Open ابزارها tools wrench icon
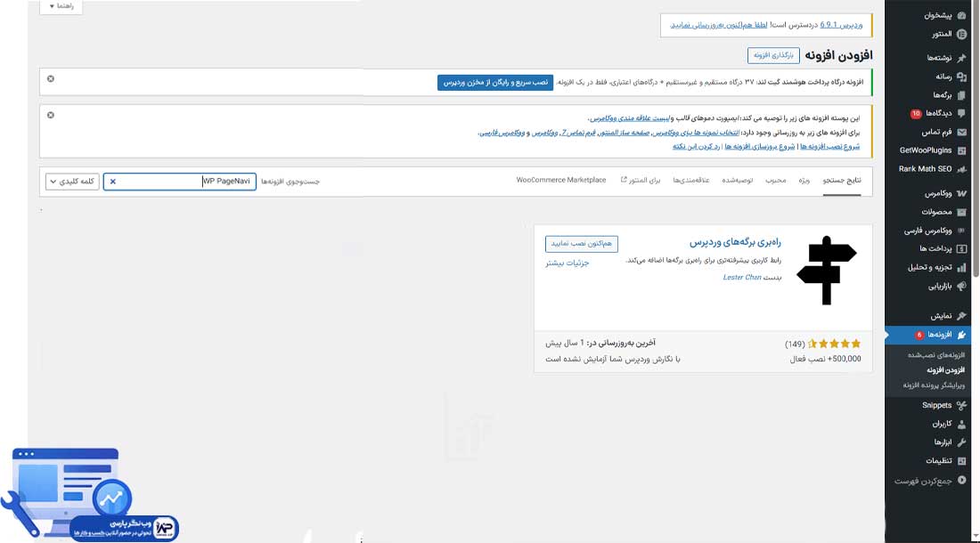The image size is (980, 543). pyautogui.click(x=961, y=442)
